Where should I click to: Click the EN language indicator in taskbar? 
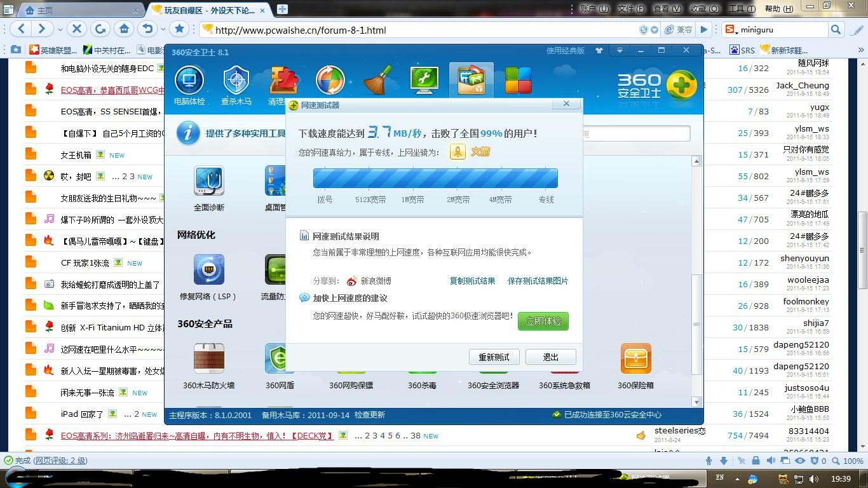click(x=720, y=478)
